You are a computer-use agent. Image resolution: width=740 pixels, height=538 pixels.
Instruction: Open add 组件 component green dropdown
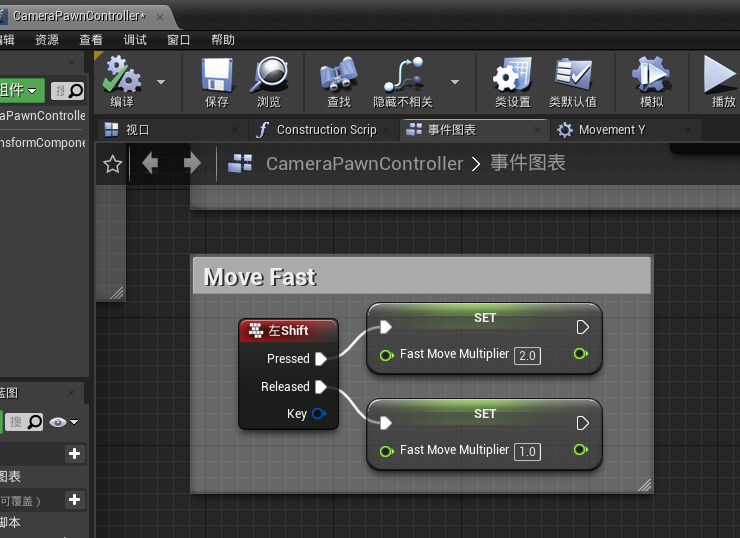22,90
